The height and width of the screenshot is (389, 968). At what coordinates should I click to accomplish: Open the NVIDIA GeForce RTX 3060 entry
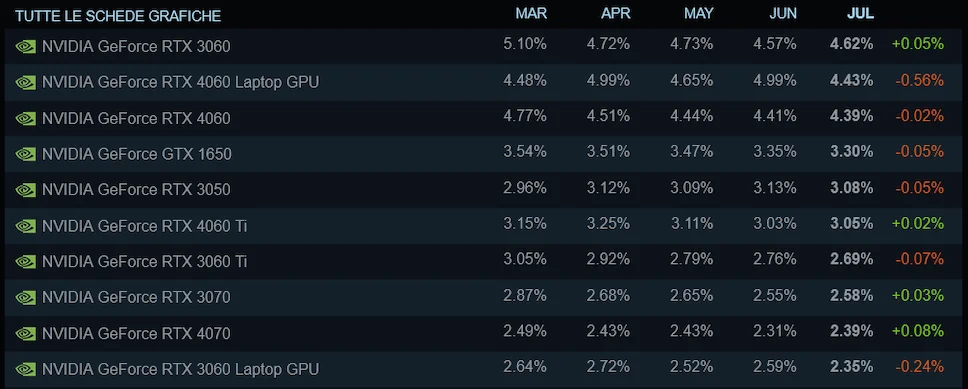tap(136, 46)
